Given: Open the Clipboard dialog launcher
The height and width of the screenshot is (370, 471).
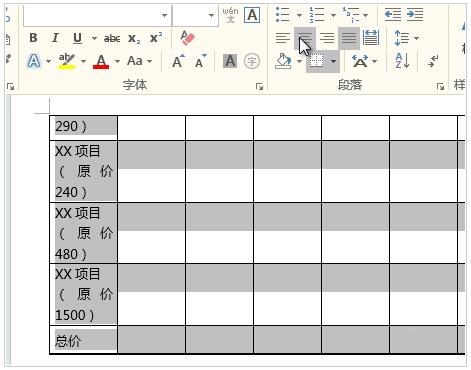Looking at the screenshot, I should click(x=11, y=87).
